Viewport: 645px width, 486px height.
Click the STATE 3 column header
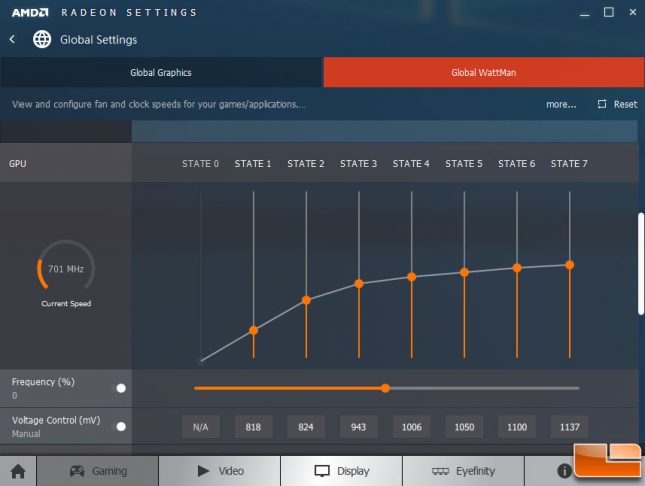point(358,163)
